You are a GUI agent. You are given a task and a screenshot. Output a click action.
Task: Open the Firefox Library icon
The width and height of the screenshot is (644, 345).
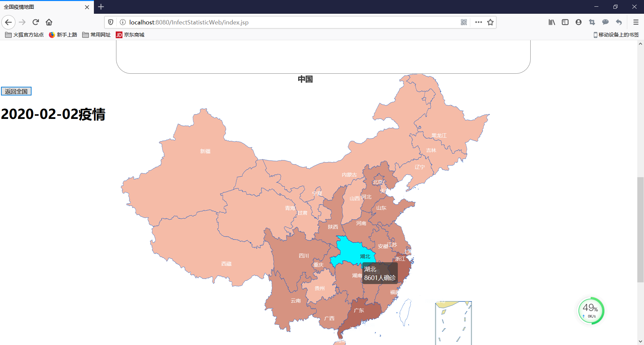[x=552, y=22]
